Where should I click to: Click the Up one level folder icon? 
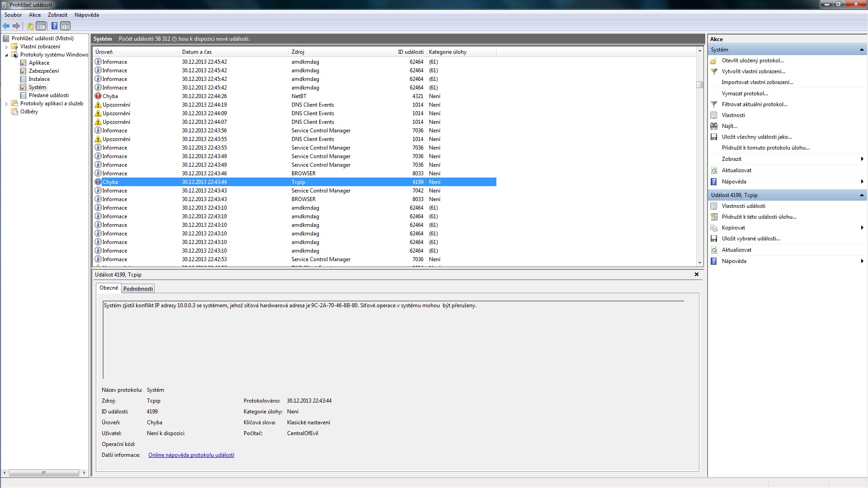[x=30, y=26]
